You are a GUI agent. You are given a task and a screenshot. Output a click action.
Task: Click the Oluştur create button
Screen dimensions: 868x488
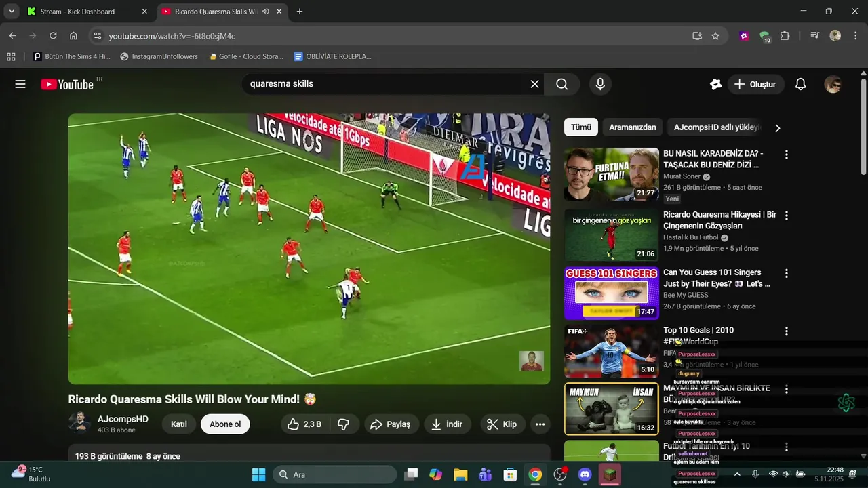pos(755,84)
